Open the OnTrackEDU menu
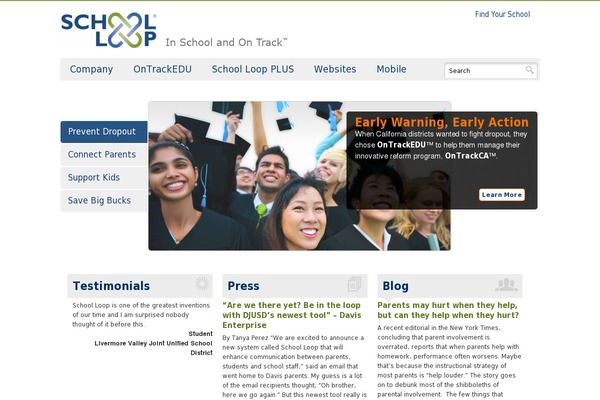The image size is (600, 400). (162, 69)
